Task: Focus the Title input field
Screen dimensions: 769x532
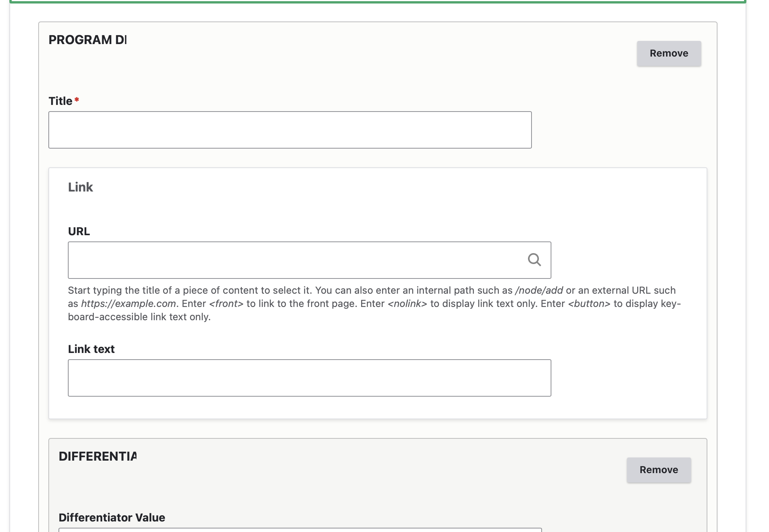Action: pos(290,130)
